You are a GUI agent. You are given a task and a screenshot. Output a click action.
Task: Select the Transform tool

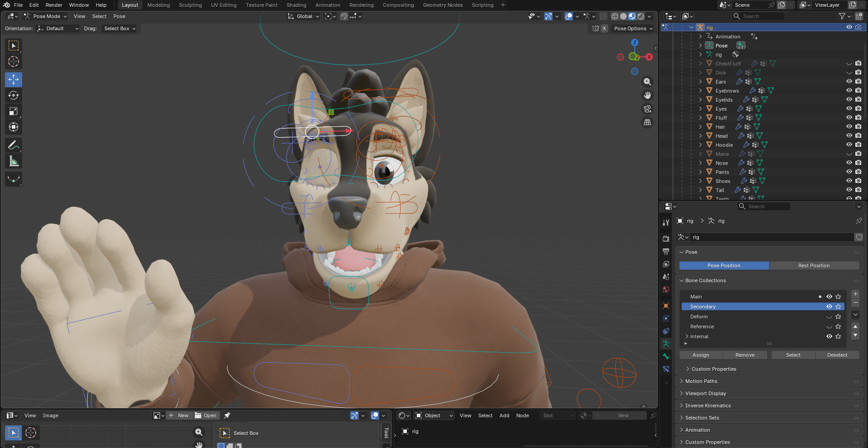coord(14,127)
